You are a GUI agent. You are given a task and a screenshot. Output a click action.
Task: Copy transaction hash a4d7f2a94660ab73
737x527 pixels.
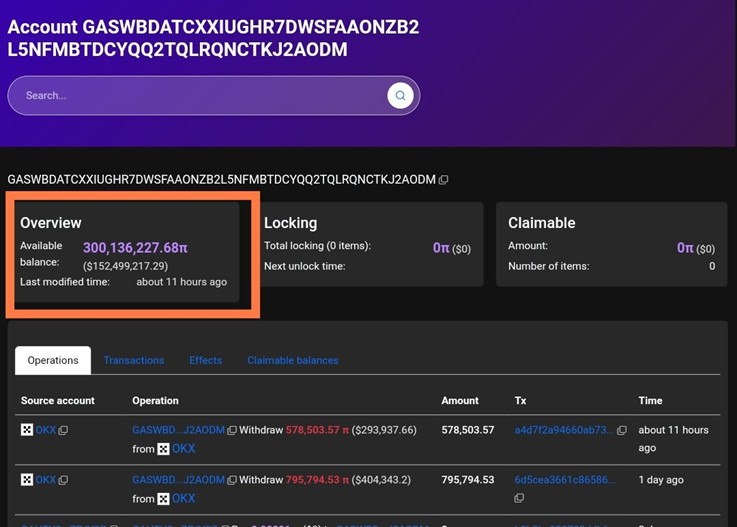(x=621, y=430)
